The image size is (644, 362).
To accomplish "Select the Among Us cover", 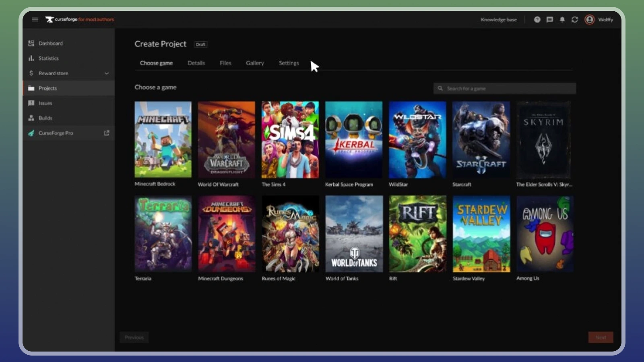I will 545,234.
